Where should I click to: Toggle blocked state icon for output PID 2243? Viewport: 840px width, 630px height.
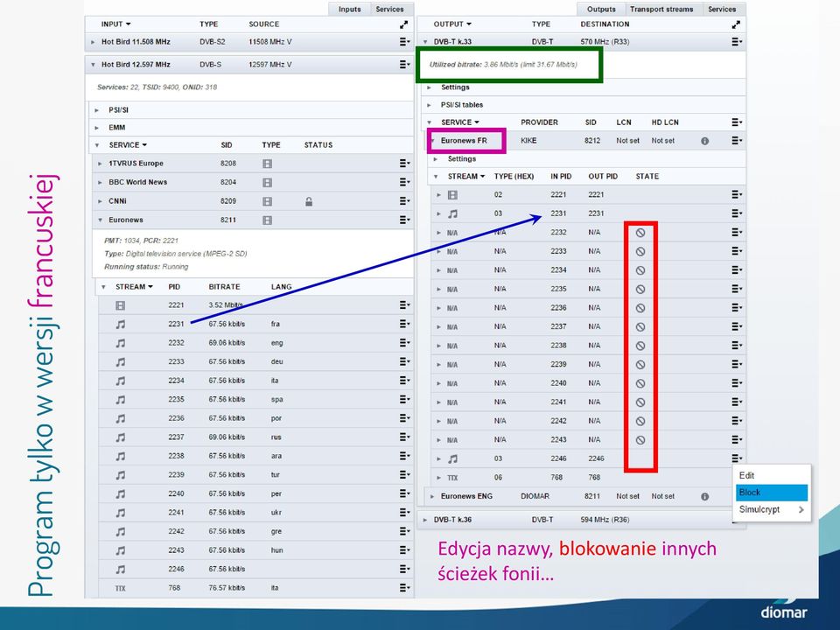(640, 440)
